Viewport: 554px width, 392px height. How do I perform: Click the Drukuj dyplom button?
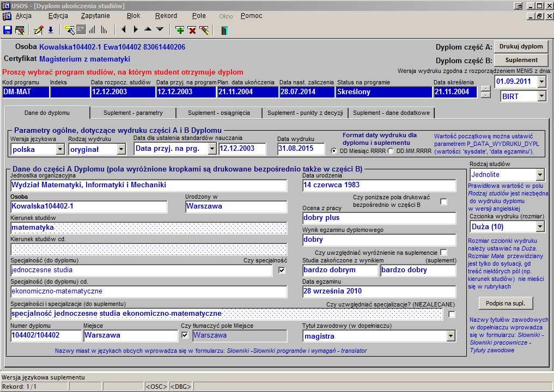(521, 47)
